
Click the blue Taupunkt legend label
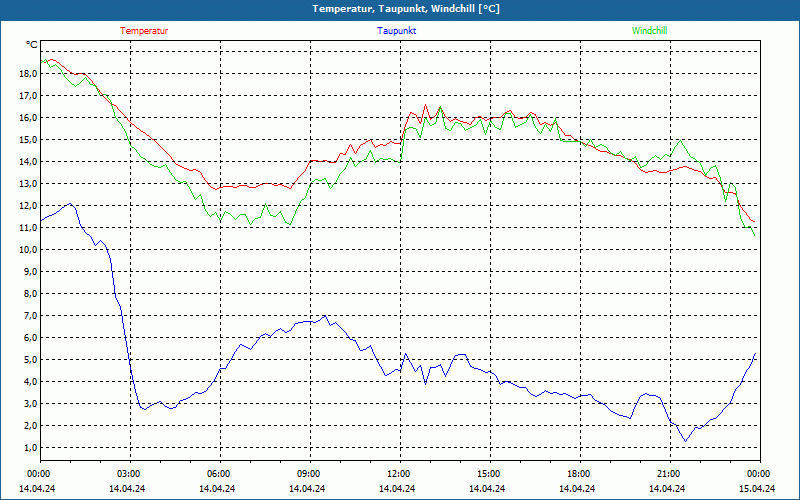(396, 31)
